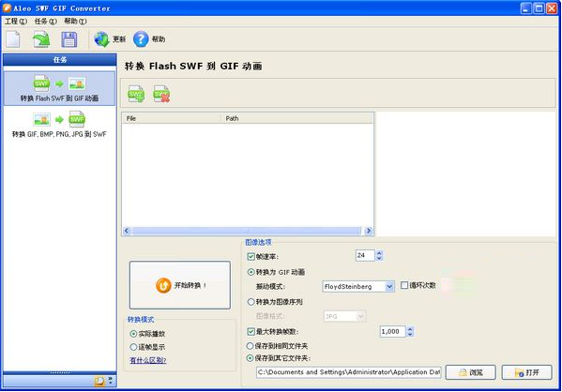Click the File column header
The height and width of the screenshot is (392, 562).
tap(172, 118)
